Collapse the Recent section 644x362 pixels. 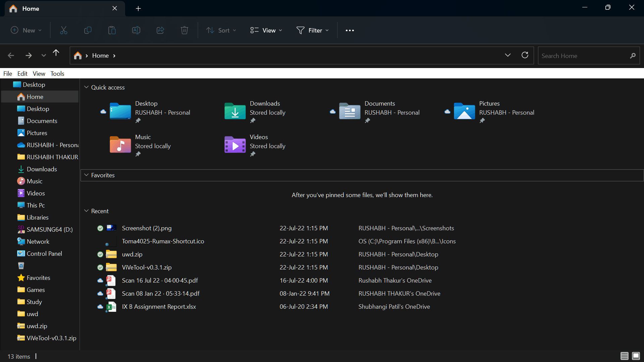tap(87, 211)
